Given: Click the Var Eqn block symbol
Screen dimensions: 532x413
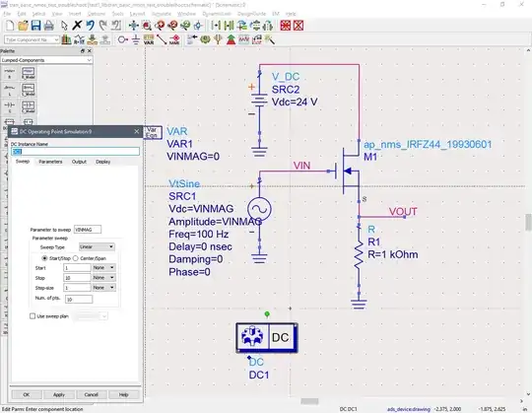Looking at the screenshot, I should (152, 132).
